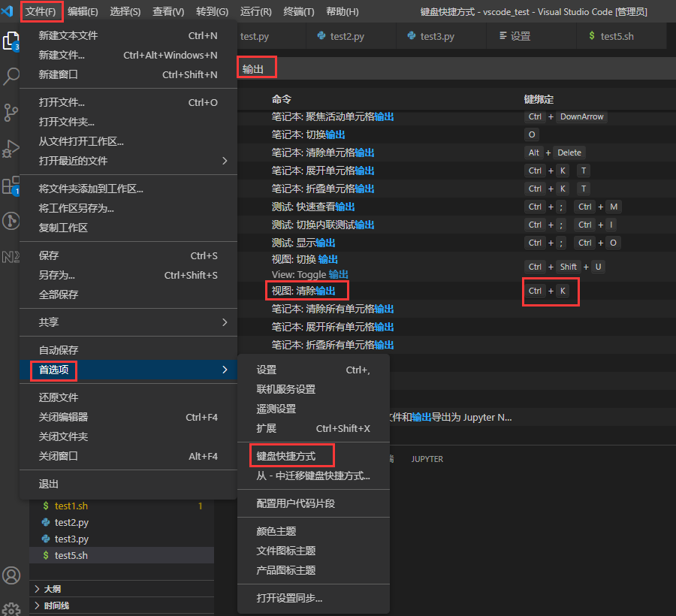Choose 关闭编辑器 menu entry
The image size is (676, 616).
[128, 417]
